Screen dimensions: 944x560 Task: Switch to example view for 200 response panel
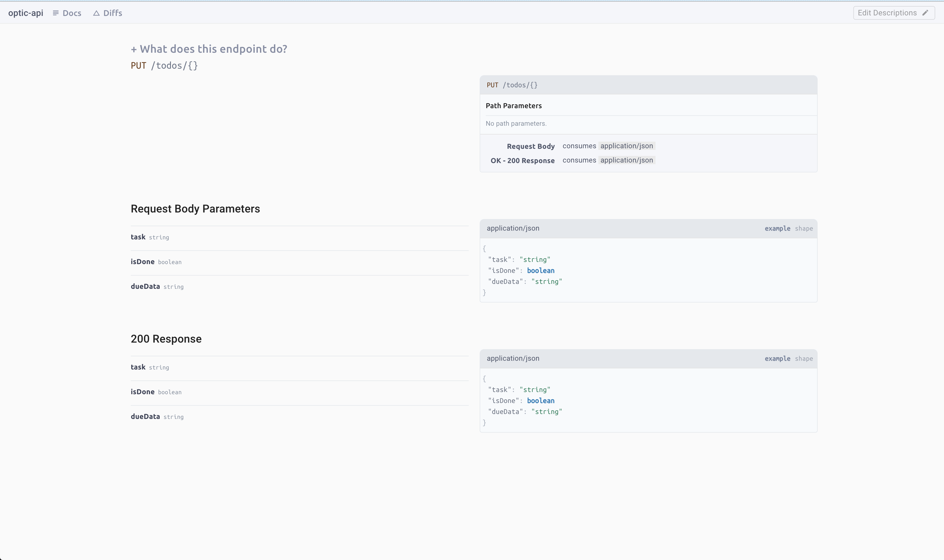[x=777, y=359]
